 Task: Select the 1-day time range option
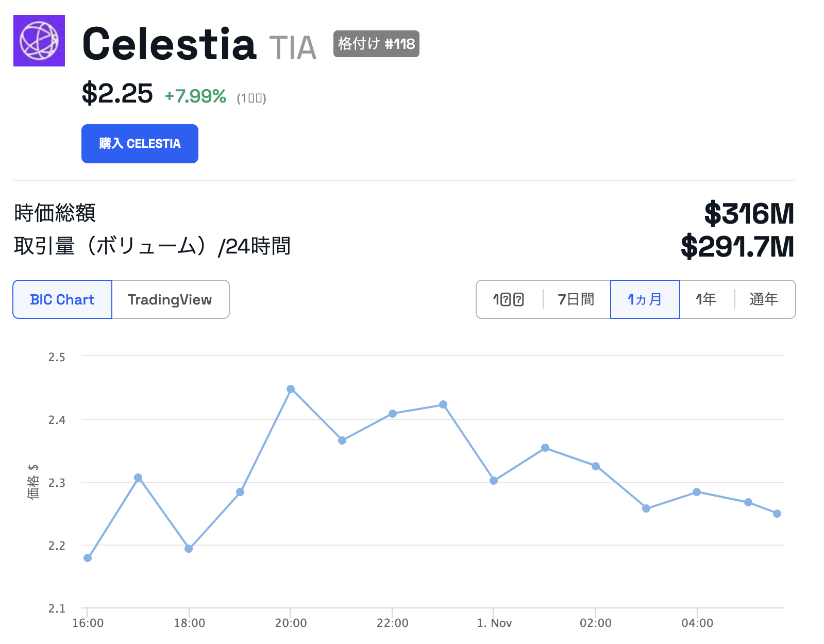pyautogui.click(x=509, y=299)
